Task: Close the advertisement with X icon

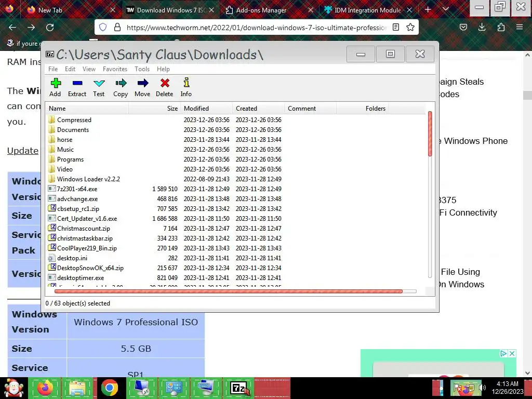Action: 512,353
